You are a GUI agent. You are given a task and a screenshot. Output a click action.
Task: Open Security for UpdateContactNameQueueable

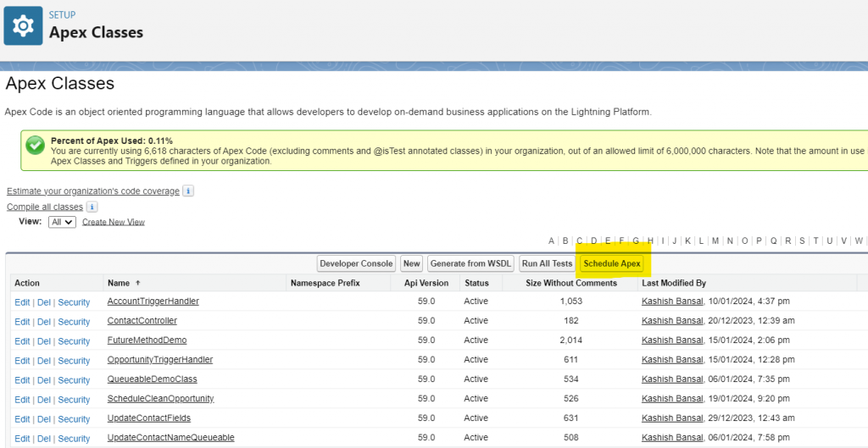click(74, 438)
